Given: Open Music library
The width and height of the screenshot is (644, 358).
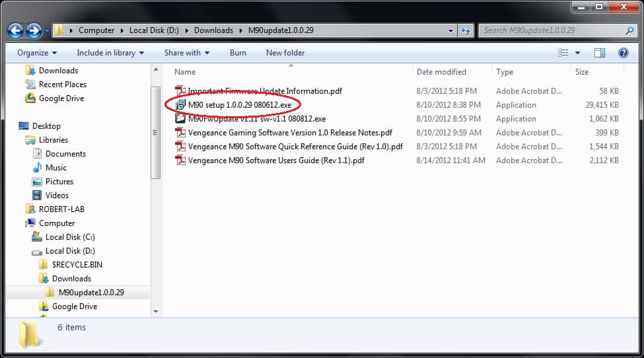Looking at the screenshot, I should pos(56,168).
